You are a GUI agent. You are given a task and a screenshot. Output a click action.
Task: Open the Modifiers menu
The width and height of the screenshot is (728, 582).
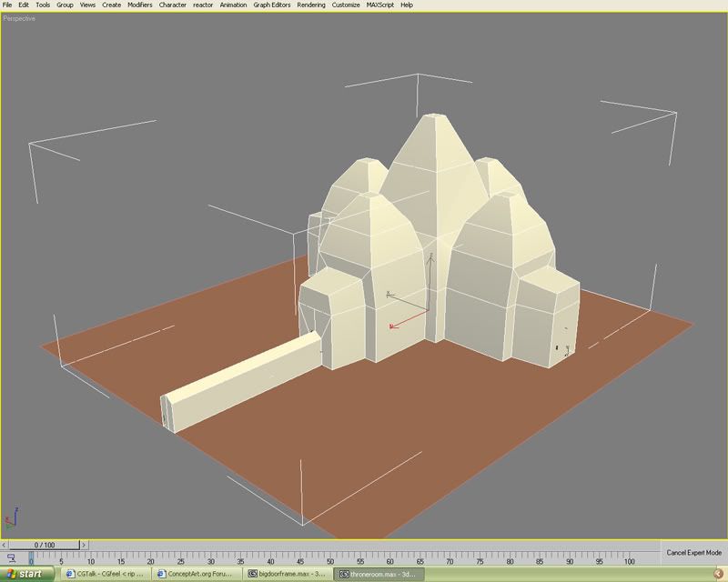click(139, 5)
